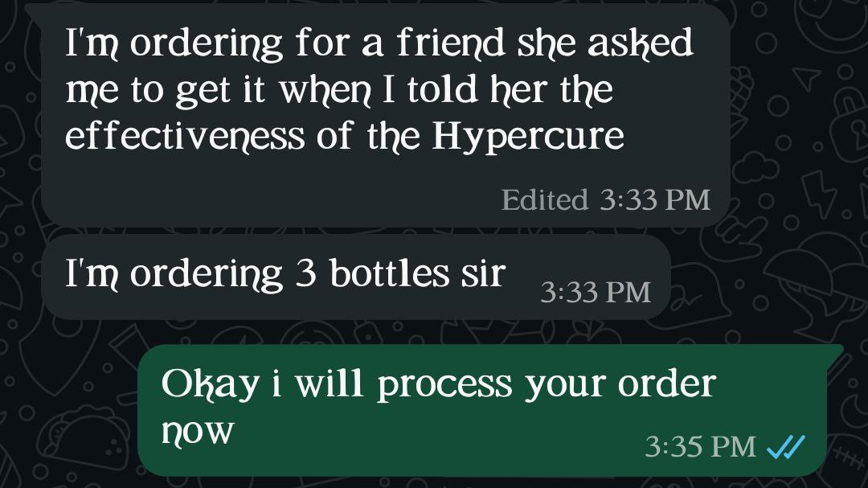Select the "I'm ordering for a friend" message
Image resolution: width=868 pixels, height=488 pixels.
click(x=385, y=115)
